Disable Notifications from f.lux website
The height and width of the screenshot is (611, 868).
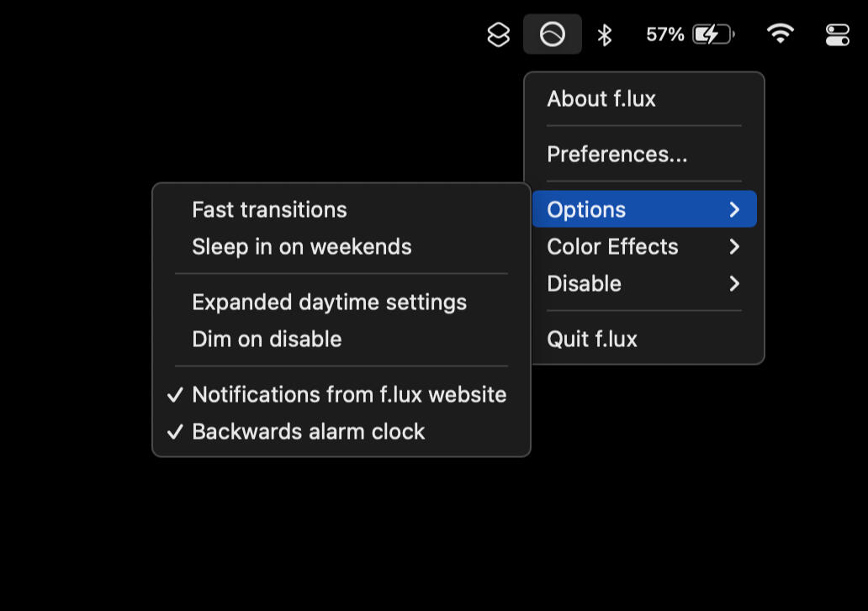coord(348,394)
